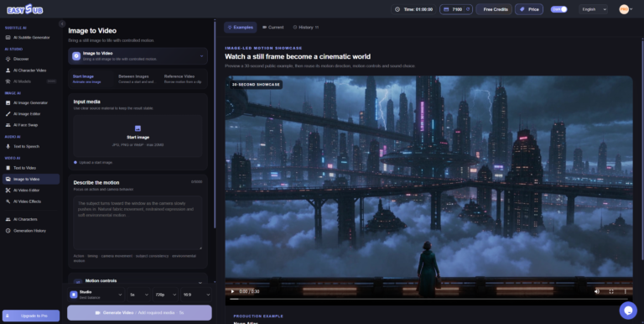The image size is (644, 324).
Task: Open the video player more options menu
Action: pyautogui.click(x=626, y=291)
